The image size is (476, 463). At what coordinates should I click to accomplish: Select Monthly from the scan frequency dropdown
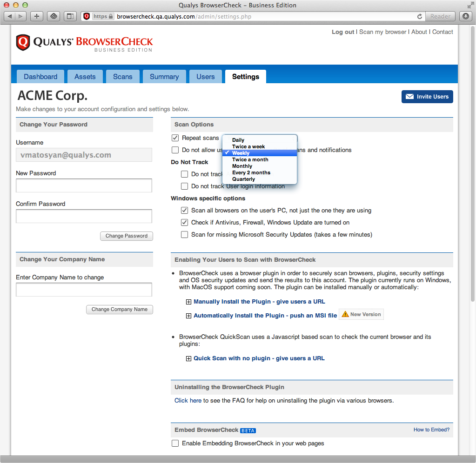click(242, 166)
